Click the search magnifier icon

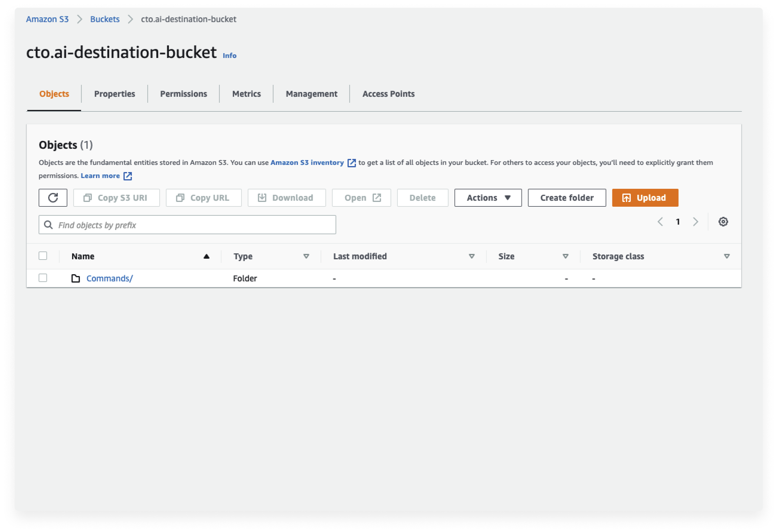point(48,225)
